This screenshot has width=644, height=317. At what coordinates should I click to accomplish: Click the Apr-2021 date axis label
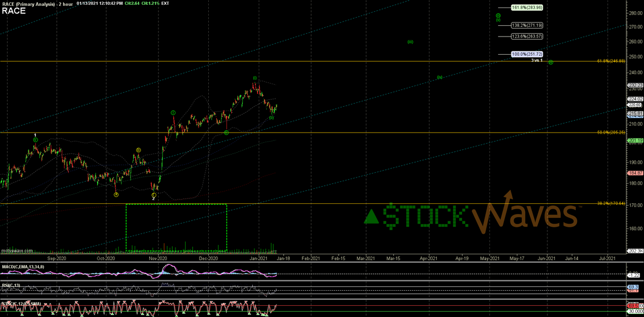tap(428, 258)
